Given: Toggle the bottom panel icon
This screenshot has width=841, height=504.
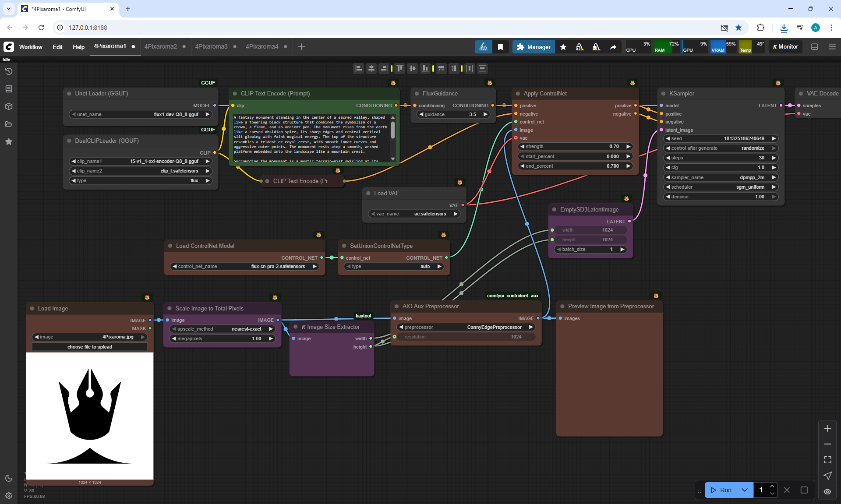Looking at the screenshot, I should click(x=814, y=47).
